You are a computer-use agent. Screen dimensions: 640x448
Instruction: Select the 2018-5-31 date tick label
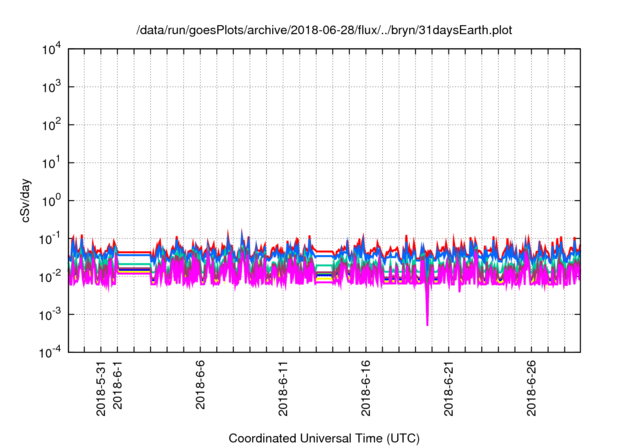100,387
